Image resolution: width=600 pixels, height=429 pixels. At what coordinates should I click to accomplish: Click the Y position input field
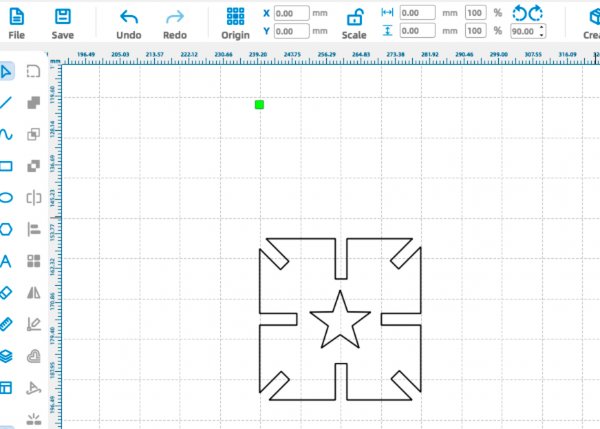tap(292, 31)
